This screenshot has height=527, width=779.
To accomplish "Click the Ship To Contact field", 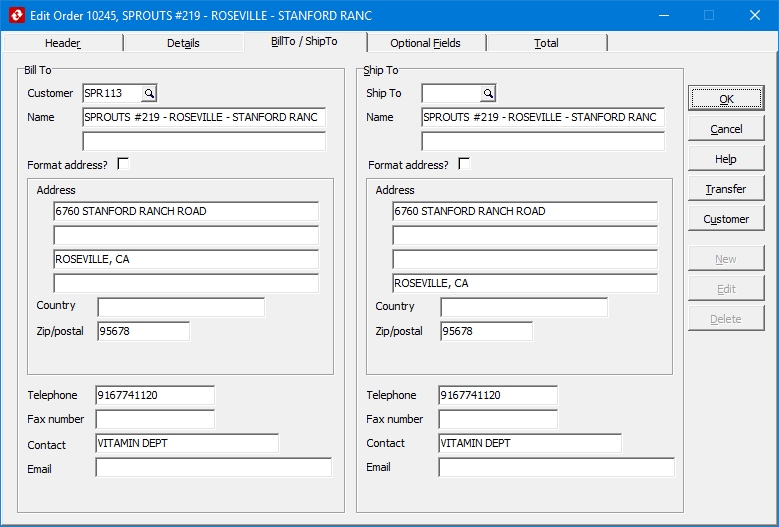I will click(x=530, y=443).
